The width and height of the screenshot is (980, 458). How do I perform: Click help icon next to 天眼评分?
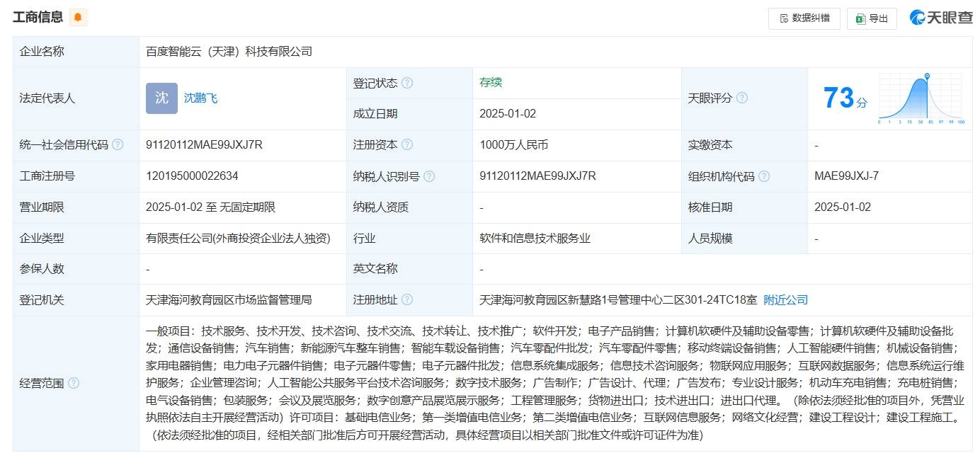(x=741, y=98)
